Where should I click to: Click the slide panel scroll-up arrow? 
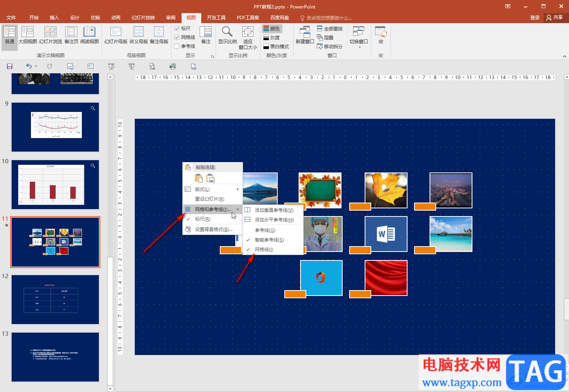tap(110, 77)
